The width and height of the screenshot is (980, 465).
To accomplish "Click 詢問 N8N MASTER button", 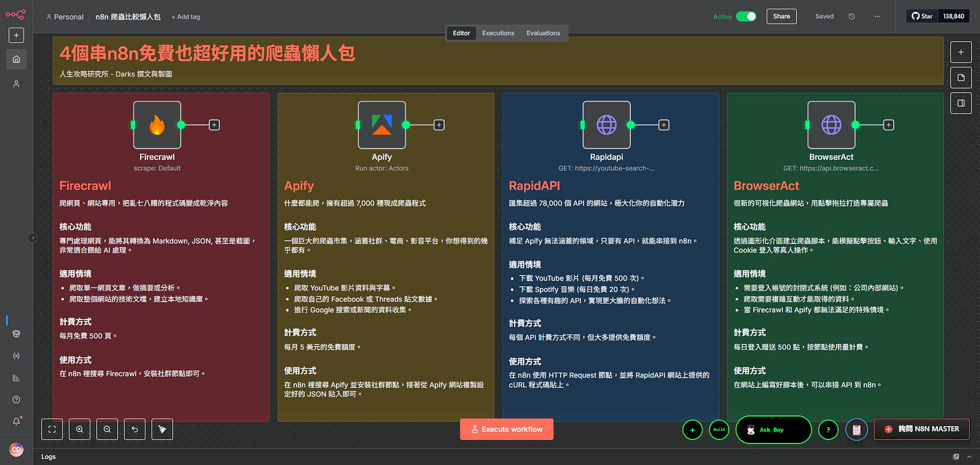I will click(922, 429).
